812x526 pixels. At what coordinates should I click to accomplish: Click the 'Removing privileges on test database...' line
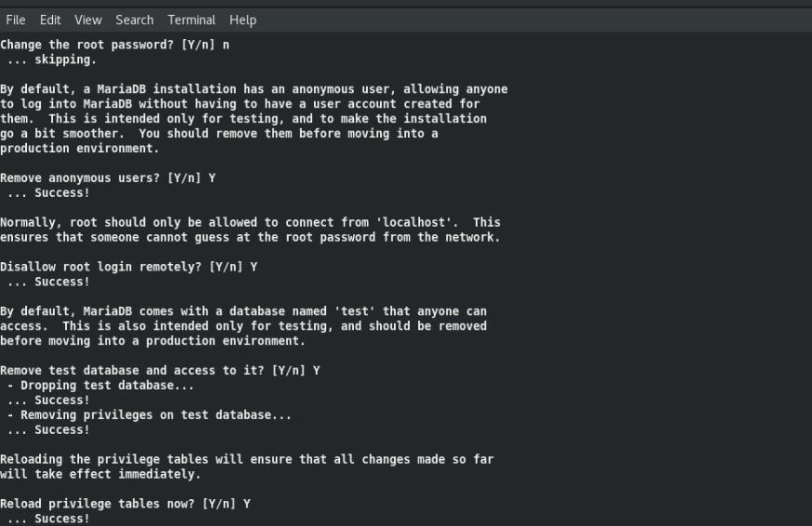point(150,415)
